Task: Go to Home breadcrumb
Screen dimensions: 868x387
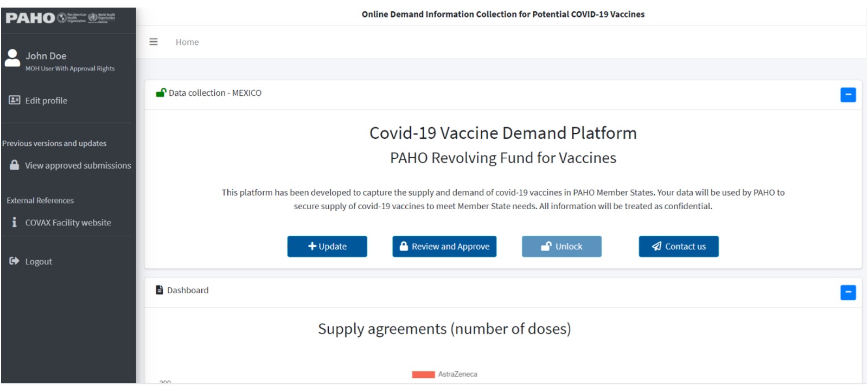Action: click(187, 42)
